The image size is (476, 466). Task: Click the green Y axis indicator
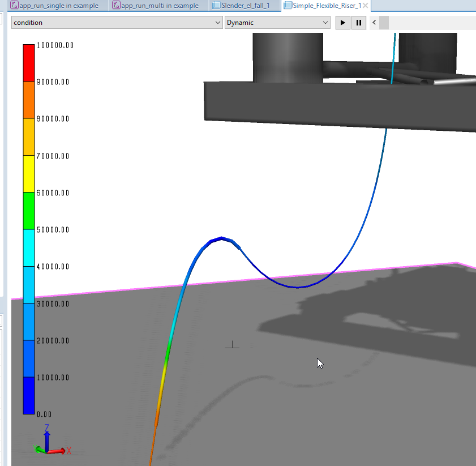coord(39,450)
